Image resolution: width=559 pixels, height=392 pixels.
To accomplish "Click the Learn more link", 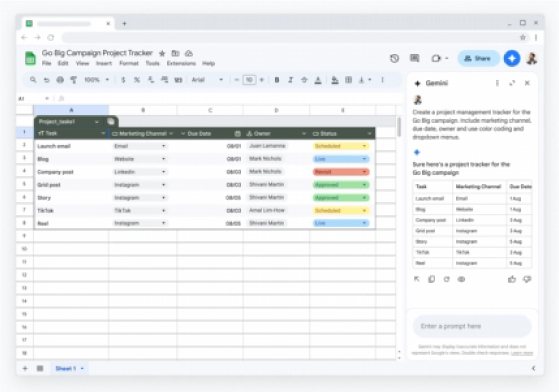I will point(522,353).
